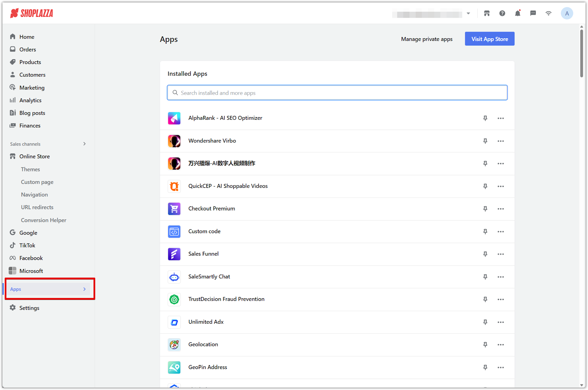Open more options for Checkout Premium
The height and width of the screenshot is (390, 588).
[x=501, y=209]
